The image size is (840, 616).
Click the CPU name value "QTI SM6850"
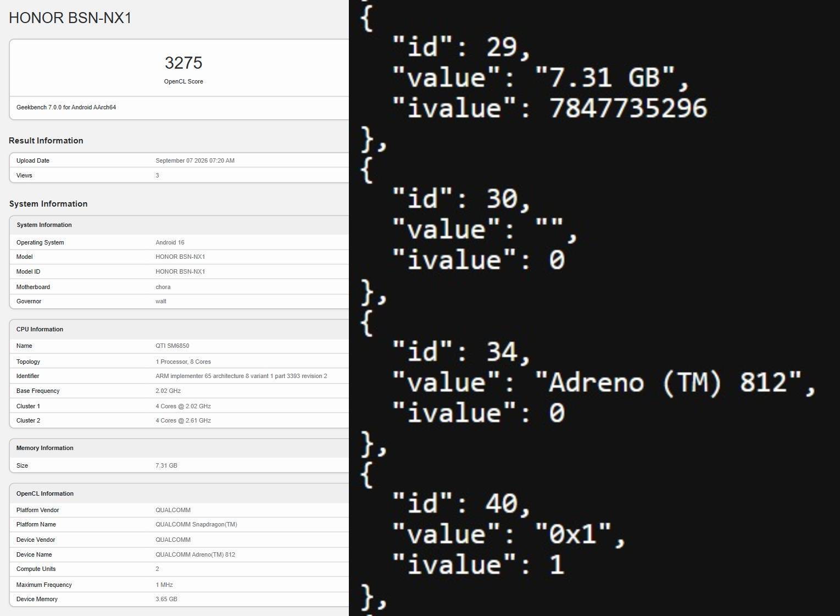pos(173,346)
